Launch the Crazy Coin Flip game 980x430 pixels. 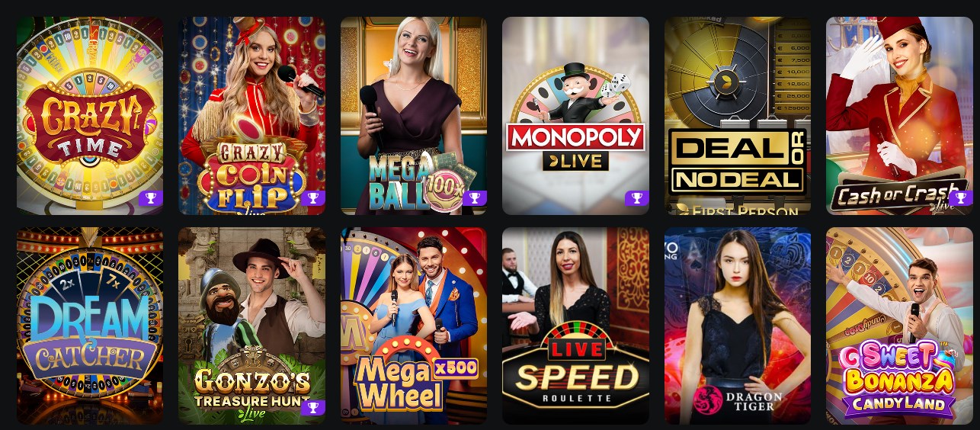tap(251, 116)
